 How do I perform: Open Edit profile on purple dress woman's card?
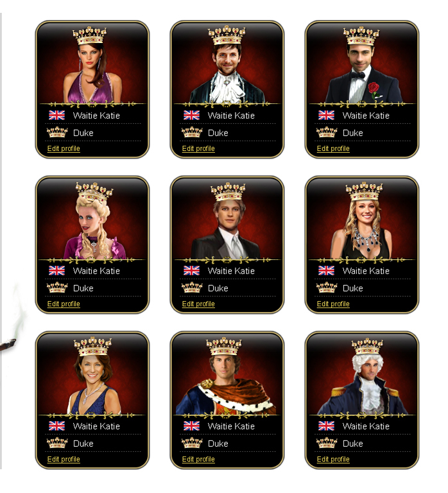[x=64, y=148]
